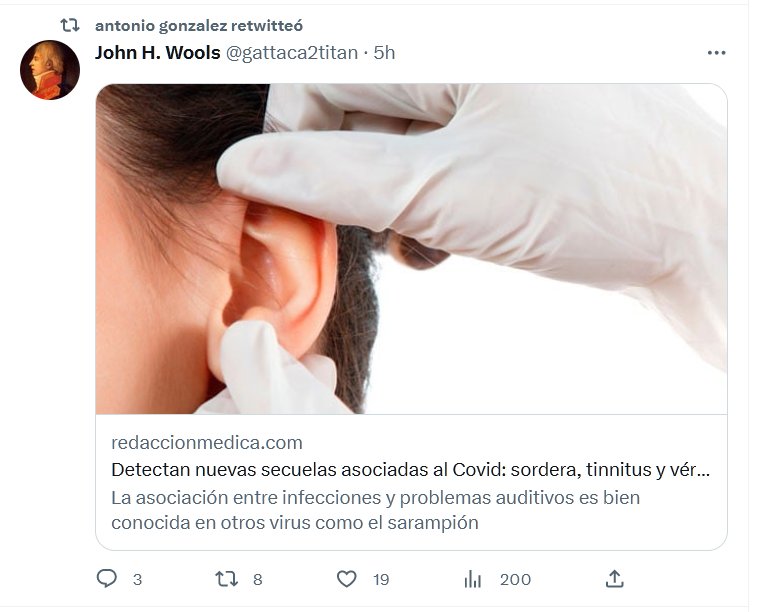This screenshot has width=762, height=612.
Task: Click the view count 200
Action: (x=515, y=580)
